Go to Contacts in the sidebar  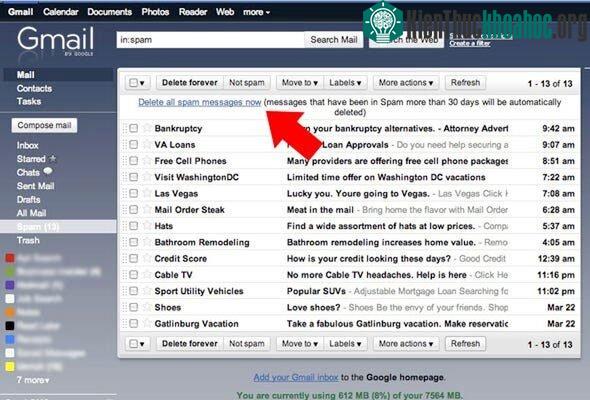[34, 88]
